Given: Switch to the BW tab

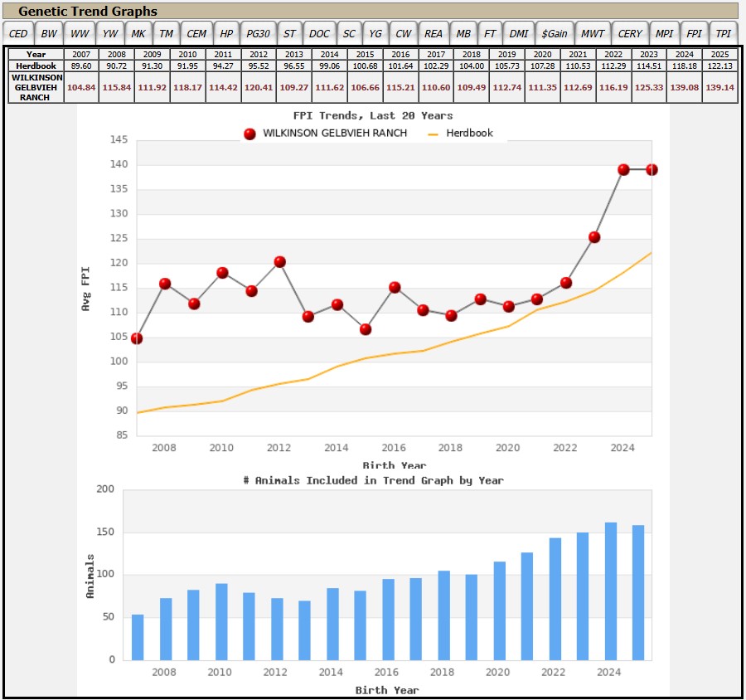Looking at the screenshot, I should (49, 33).
